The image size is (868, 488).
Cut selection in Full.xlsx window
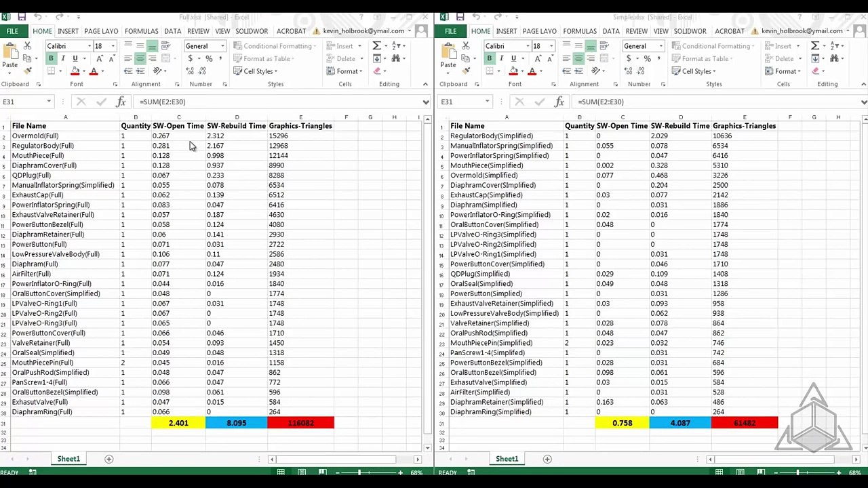coord(27,46)
